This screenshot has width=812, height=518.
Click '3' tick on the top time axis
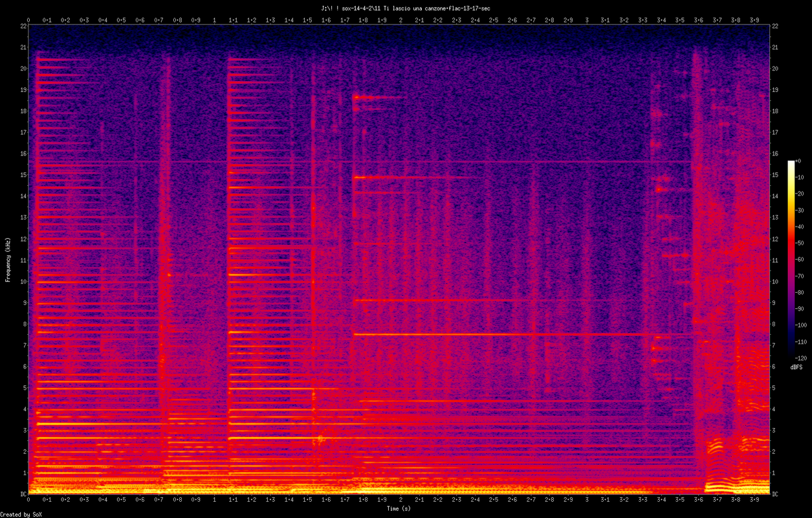(x=586, y=20)
